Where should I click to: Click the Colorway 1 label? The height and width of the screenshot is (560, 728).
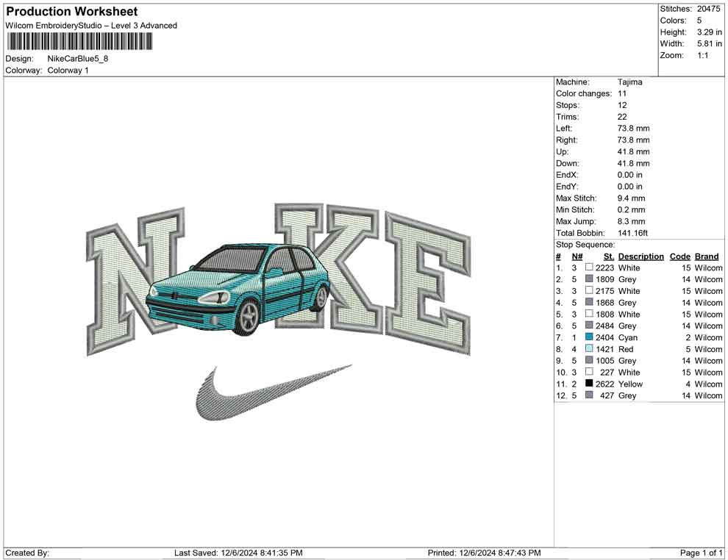pos(70,71)
